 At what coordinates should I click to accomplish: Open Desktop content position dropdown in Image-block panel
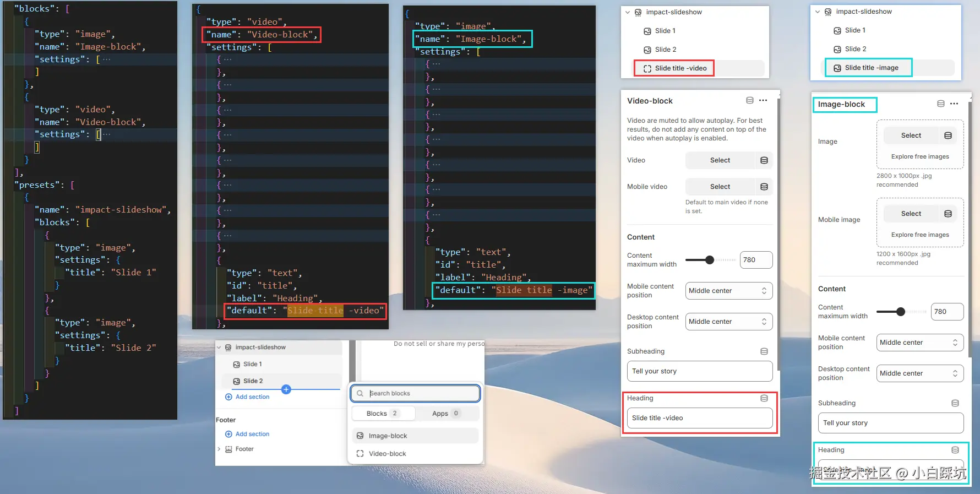[x=920, y=373]
